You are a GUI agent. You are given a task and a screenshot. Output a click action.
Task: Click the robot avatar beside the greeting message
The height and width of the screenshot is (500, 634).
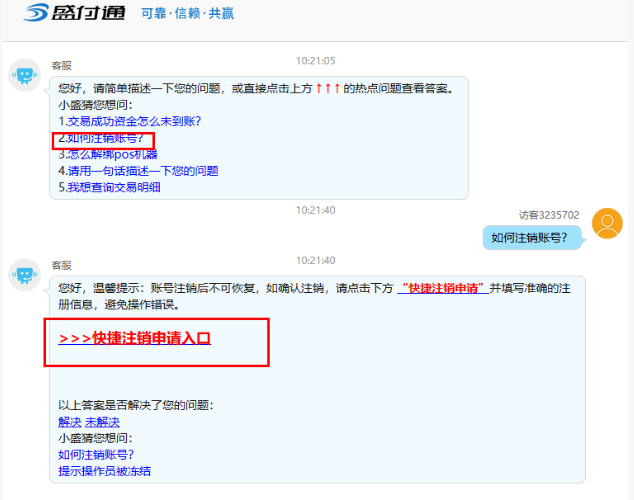coord(25,75)
